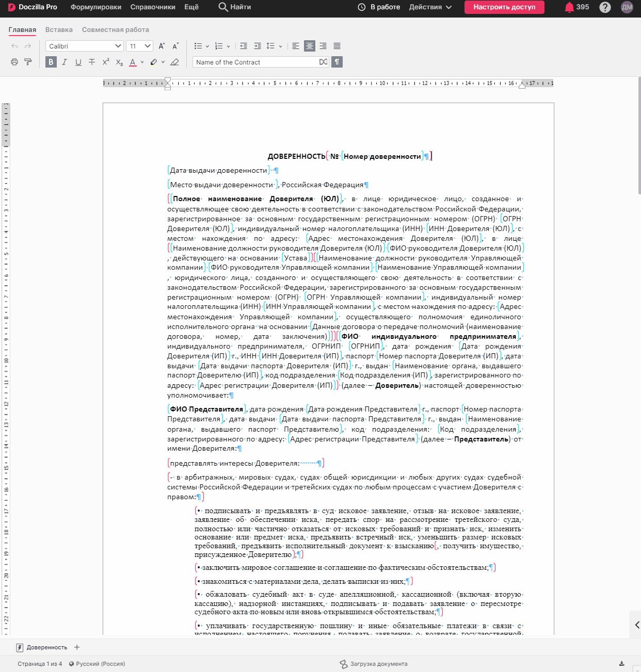Screen dimensions: 641x672
Task: Toggle bold formatting
Action: [51, 62]
